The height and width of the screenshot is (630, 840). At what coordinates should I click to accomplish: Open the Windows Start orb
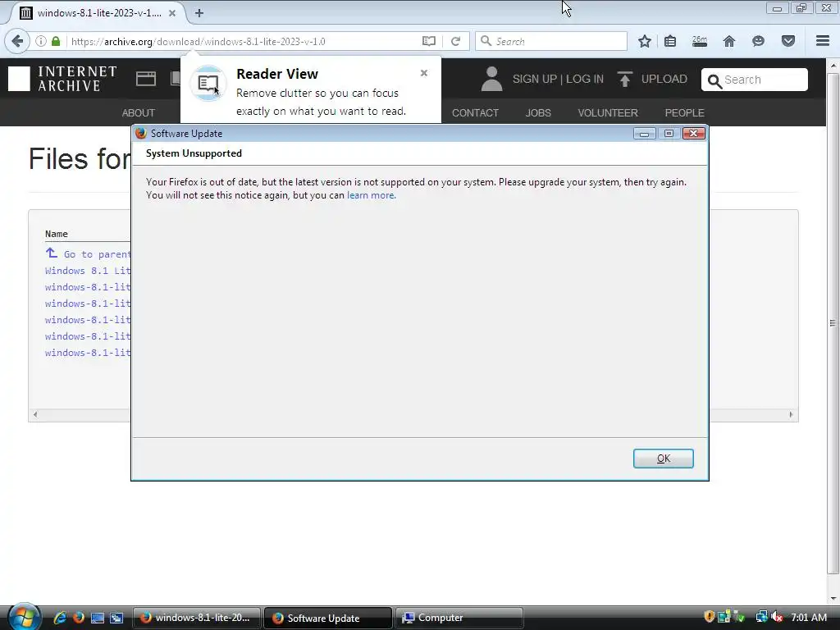coord(24,617)
